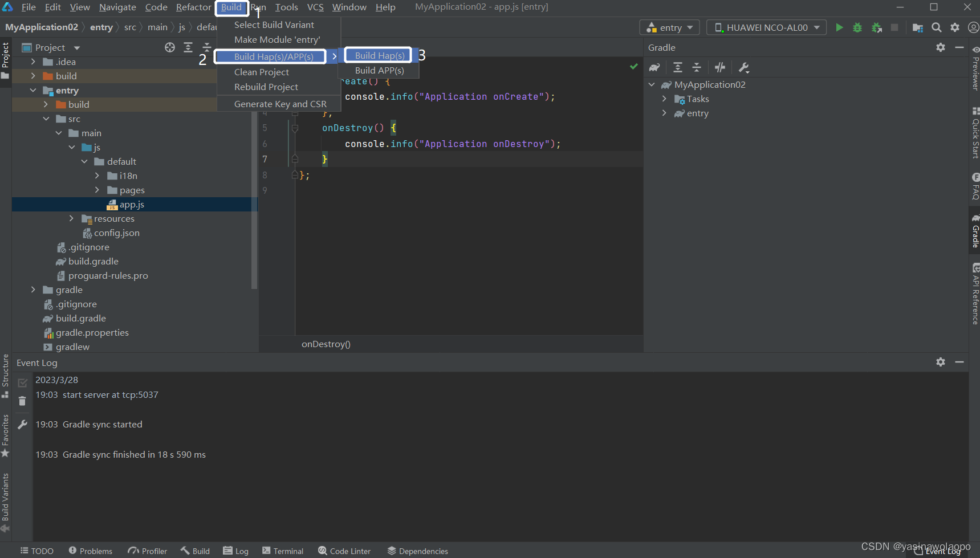Expand the pages folder
This screenshot has width=980, height=558.
(97, 190)
